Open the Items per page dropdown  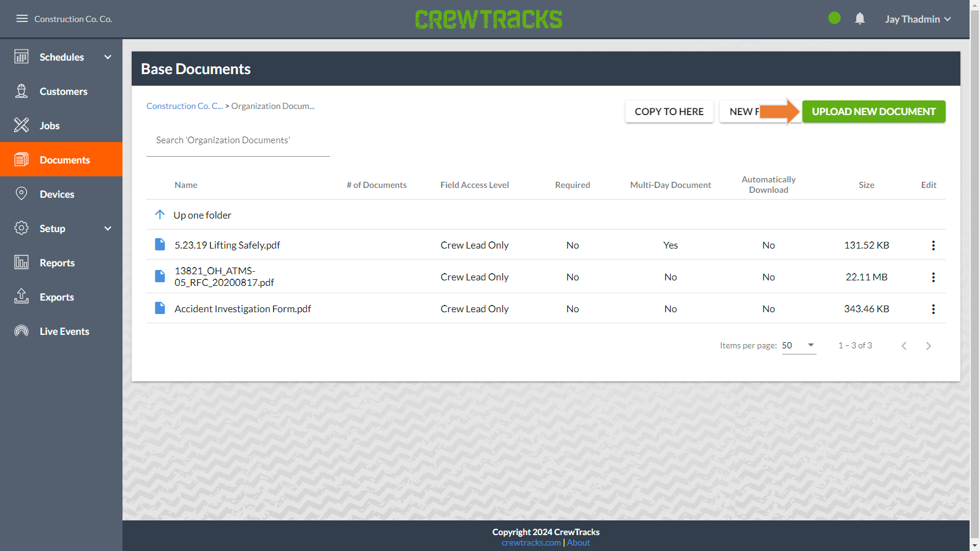[x=799, y=345]
